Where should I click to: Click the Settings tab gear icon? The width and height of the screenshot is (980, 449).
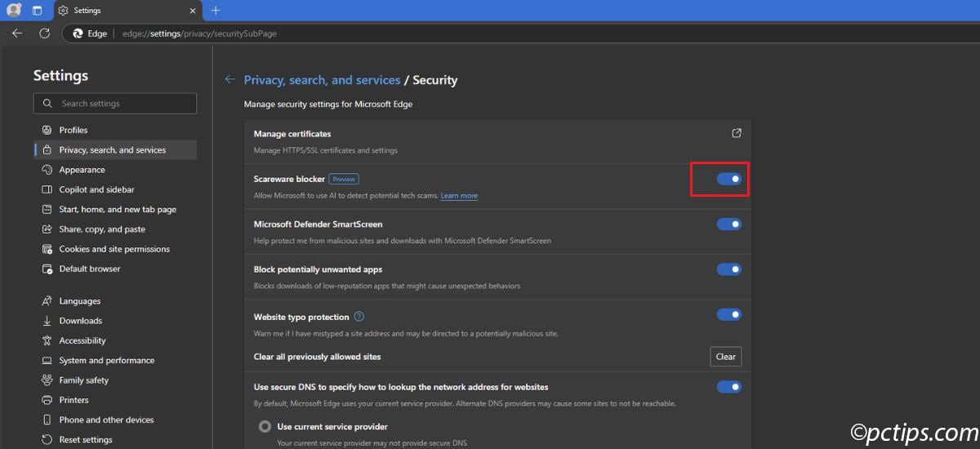64,11
